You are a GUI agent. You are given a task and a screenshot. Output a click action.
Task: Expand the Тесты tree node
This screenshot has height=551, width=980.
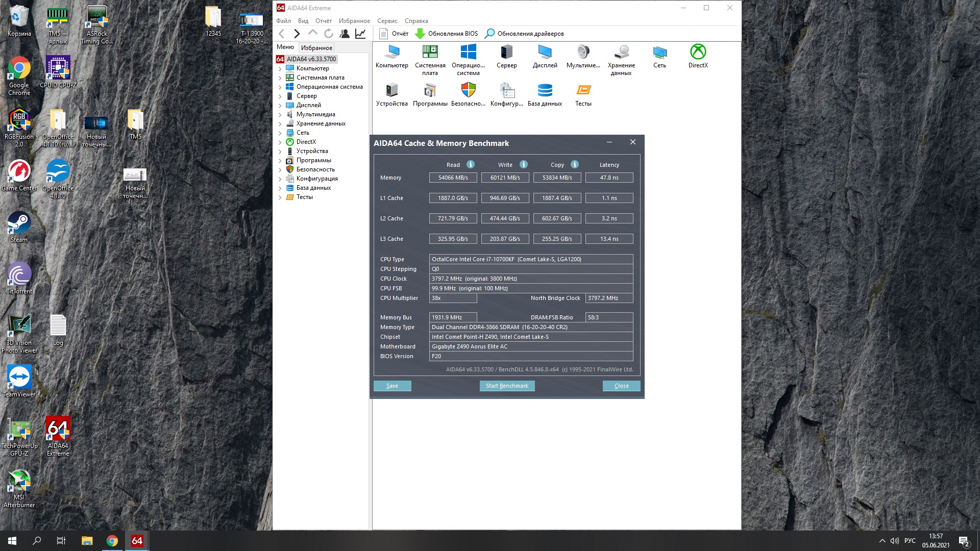(x=280, y=197)
